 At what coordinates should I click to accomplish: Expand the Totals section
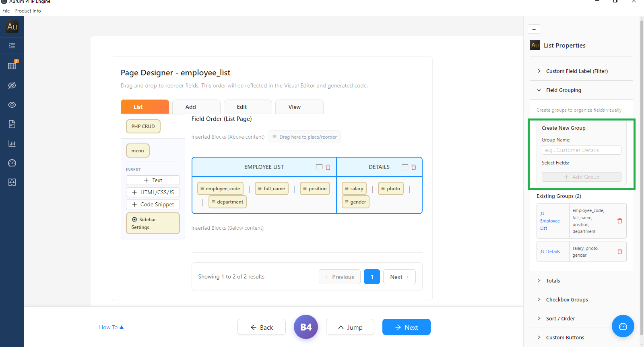[581, 281]
